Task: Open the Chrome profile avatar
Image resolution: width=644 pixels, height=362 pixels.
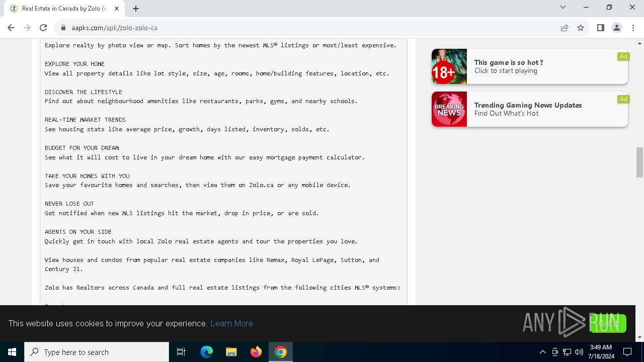Action: pyautogui.click(x=616, y=28)
